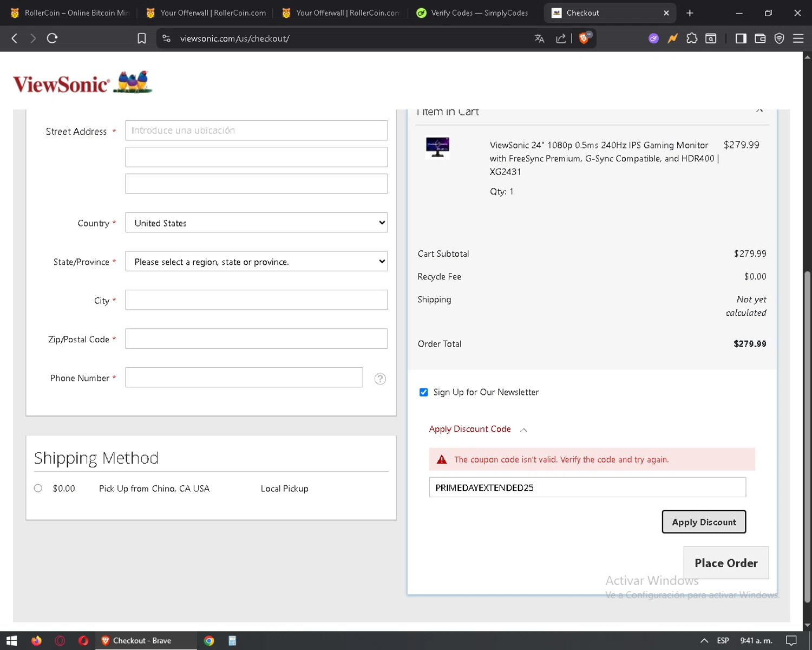This screenshot has height=650, width=812.
Task: Click the third Street Address line field
Action: [257, 184]
